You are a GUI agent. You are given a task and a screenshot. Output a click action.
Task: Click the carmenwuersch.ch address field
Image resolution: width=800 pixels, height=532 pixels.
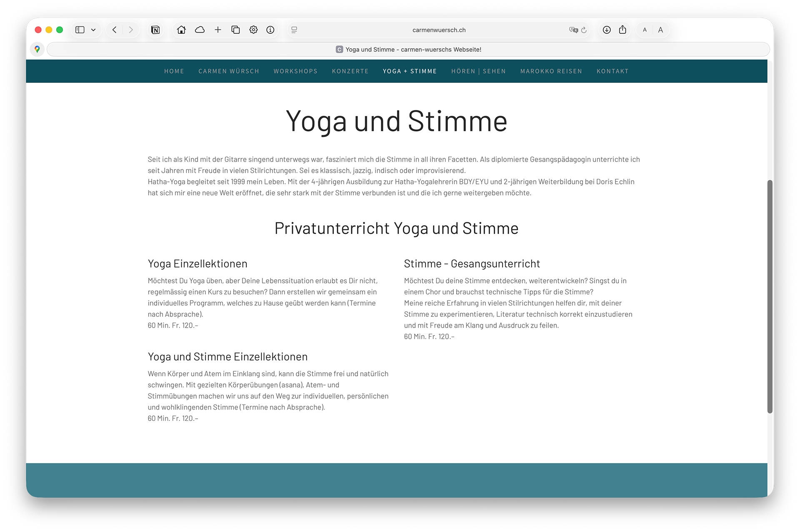coord(439,30)
